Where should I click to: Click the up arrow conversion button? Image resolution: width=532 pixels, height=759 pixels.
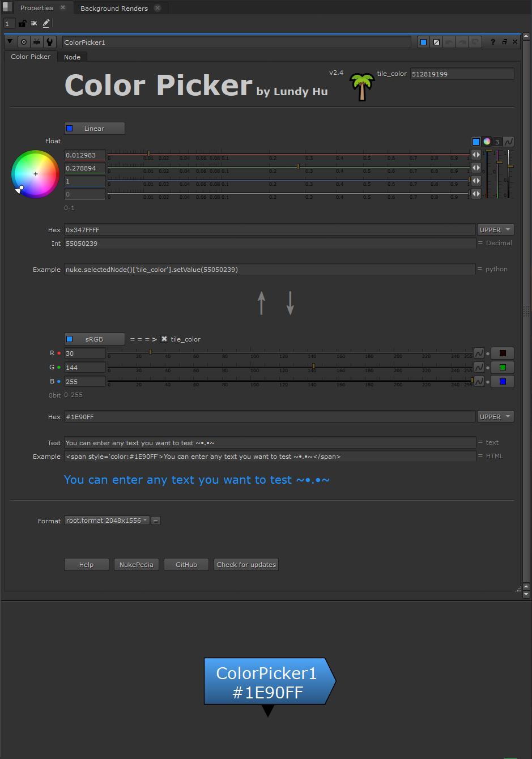tap(261, 303)
